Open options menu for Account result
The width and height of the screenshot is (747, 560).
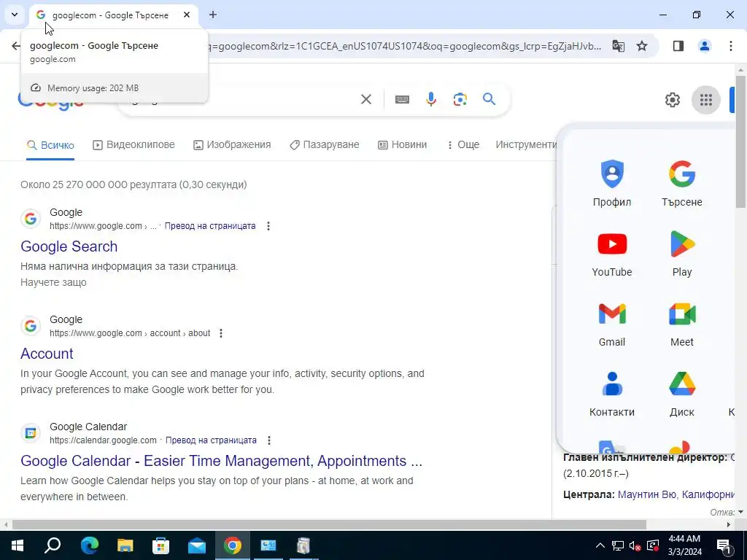coord(220,333)
